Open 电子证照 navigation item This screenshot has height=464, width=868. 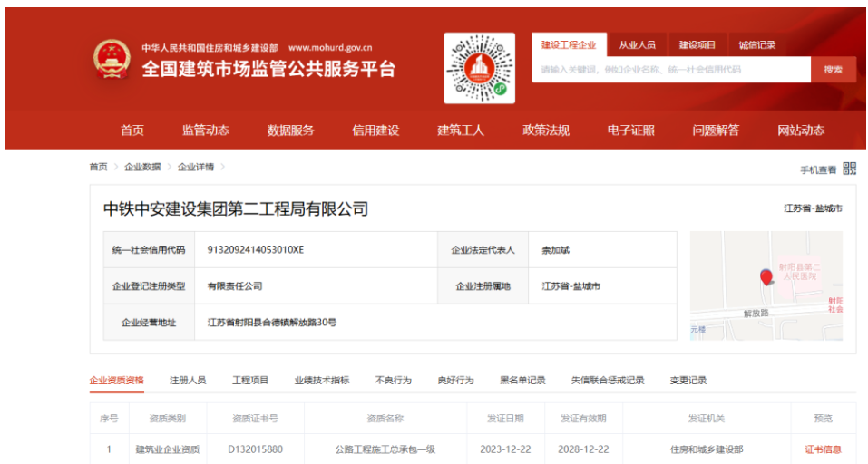631,130
